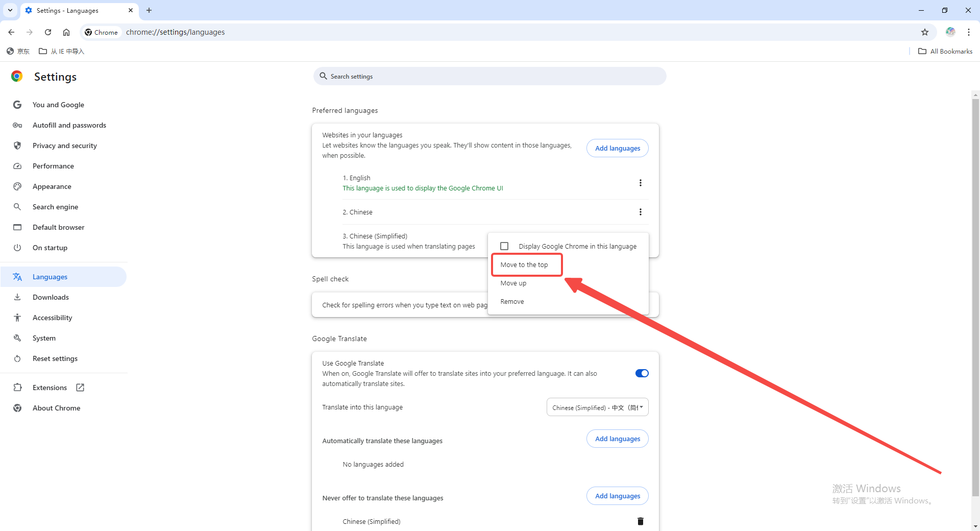Open Extensions external link icon
This screenshot has height=531, width=980.
point(80,388)
